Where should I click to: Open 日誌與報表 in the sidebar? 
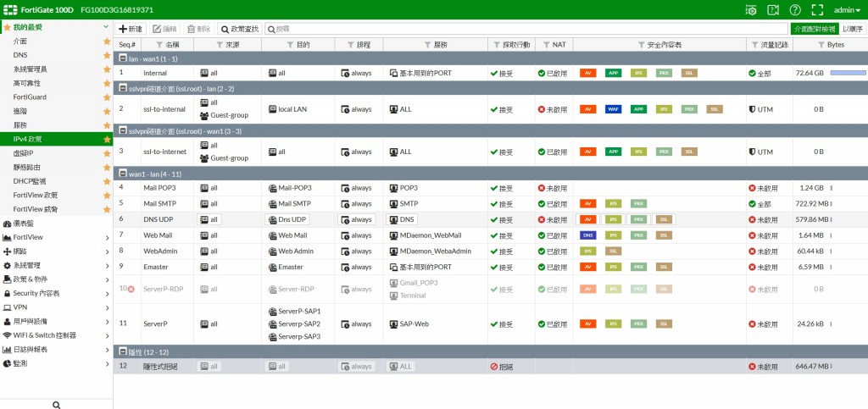(x=57, y=350)
